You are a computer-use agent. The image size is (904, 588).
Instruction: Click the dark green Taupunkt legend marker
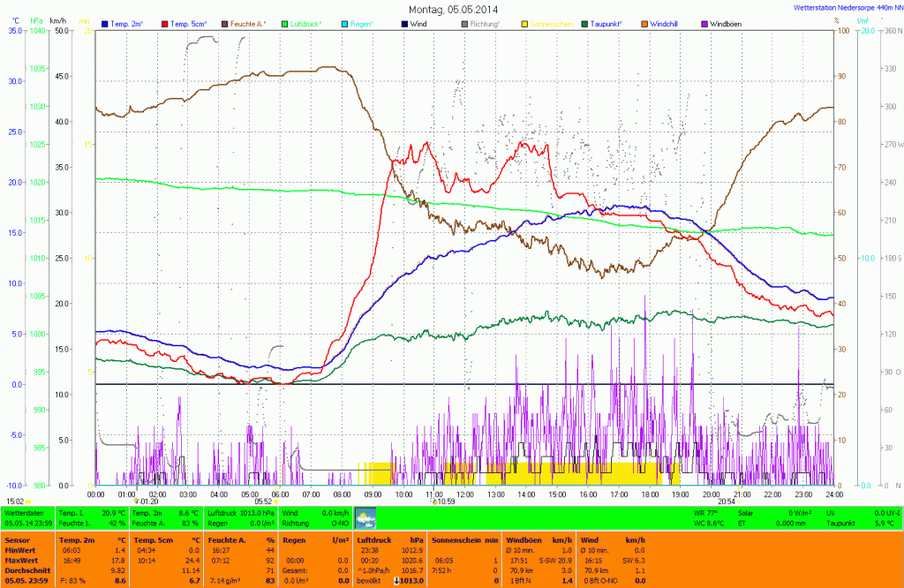coord(584,23)
